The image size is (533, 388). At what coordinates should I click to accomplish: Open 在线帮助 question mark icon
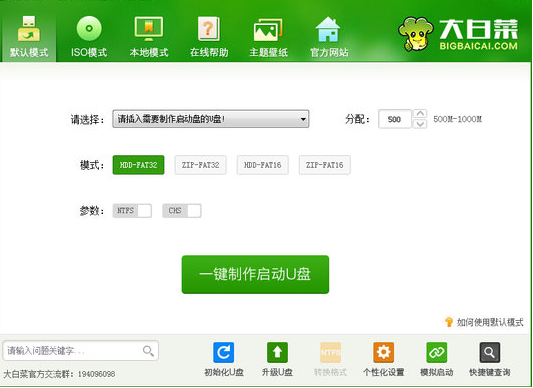point(208,29)
